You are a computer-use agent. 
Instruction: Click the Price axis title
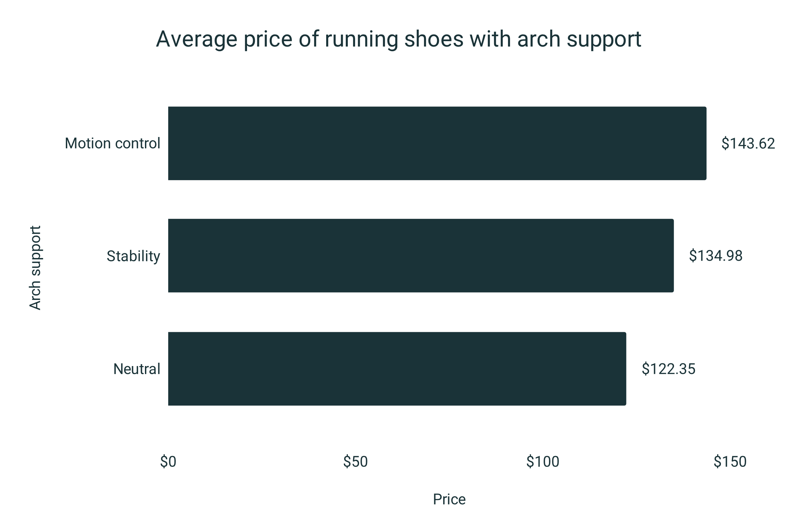449,499
